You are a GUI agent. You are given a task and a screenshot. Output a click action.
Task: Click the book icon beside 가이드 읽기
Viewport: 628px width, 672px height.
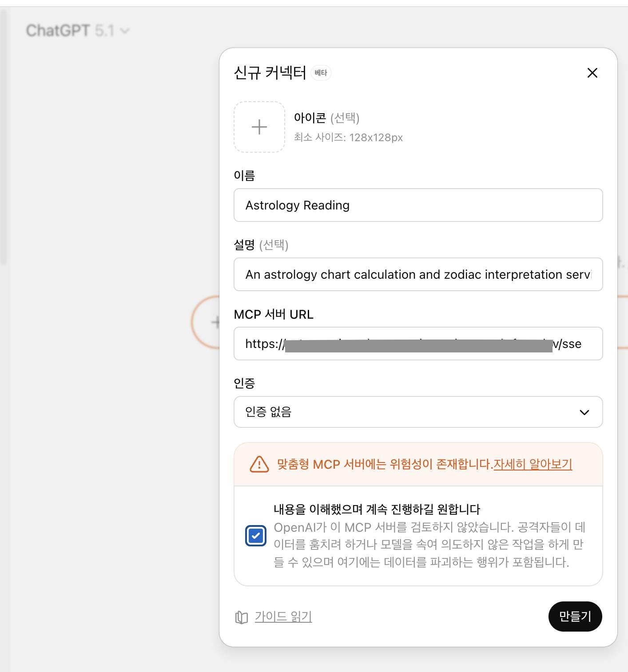[x=241, y=617]
